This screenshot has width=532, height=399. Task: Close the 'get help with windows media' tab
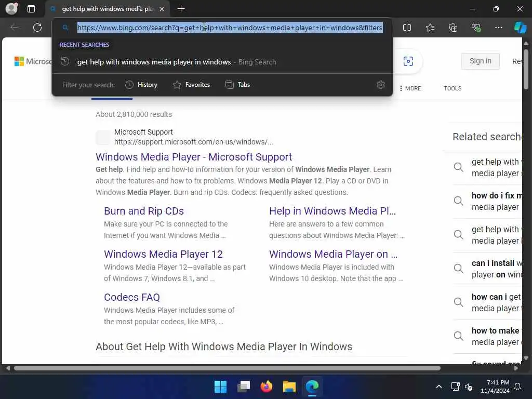tap(162, 9)
